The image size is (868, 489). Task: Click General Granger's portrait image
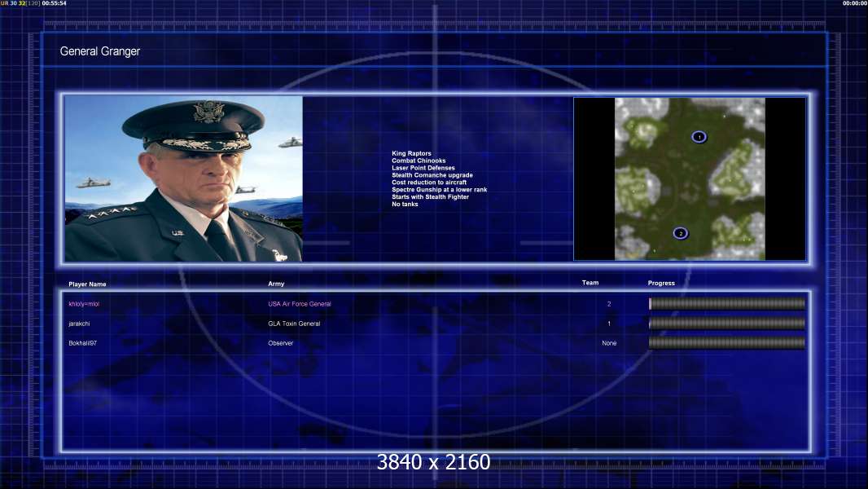pos(184,178)
